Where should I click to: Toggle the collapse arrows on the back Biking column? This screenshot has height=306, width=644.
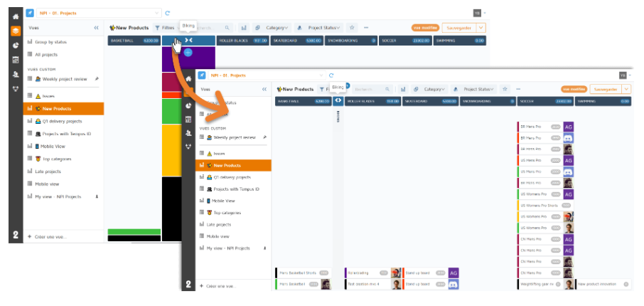[x=188, y=41]
